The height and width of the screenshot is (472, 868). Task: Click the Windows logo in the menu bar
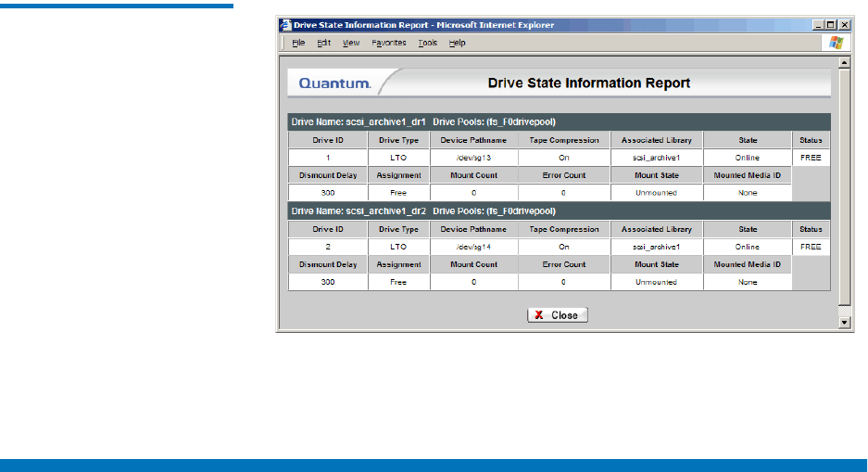[837, 43]
